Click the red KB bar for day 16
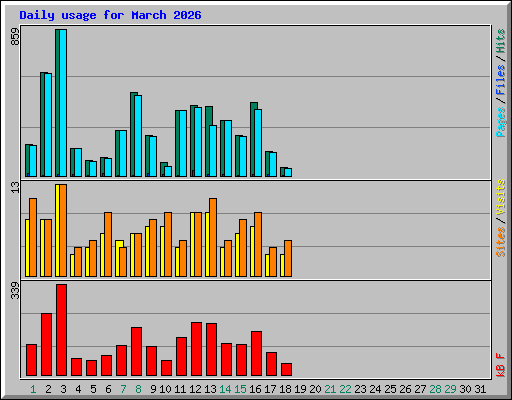512x400 pixels. point(257,354)
